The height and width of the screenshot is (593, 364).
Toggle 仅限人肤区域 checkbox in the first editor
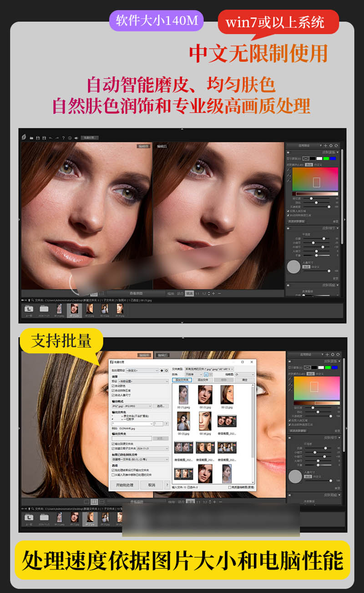[x=288, y=211]
